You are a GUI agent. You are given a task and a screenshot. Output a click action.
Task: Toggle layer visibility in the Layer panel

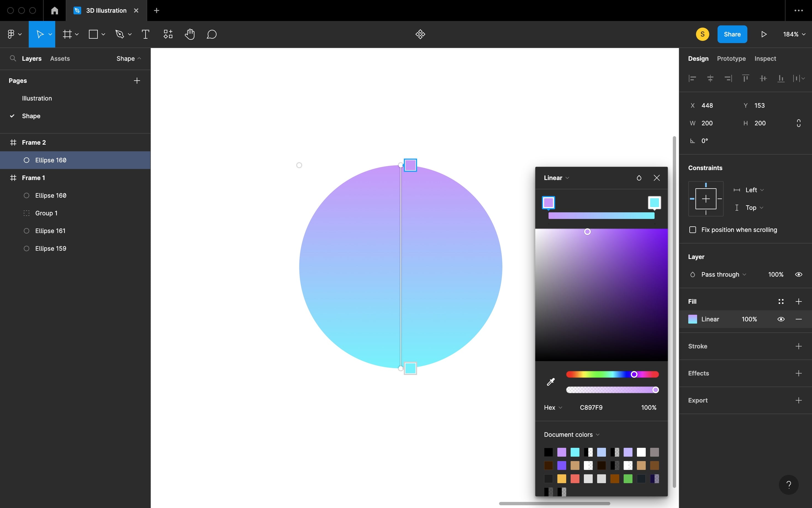click(x=798, y=274)
